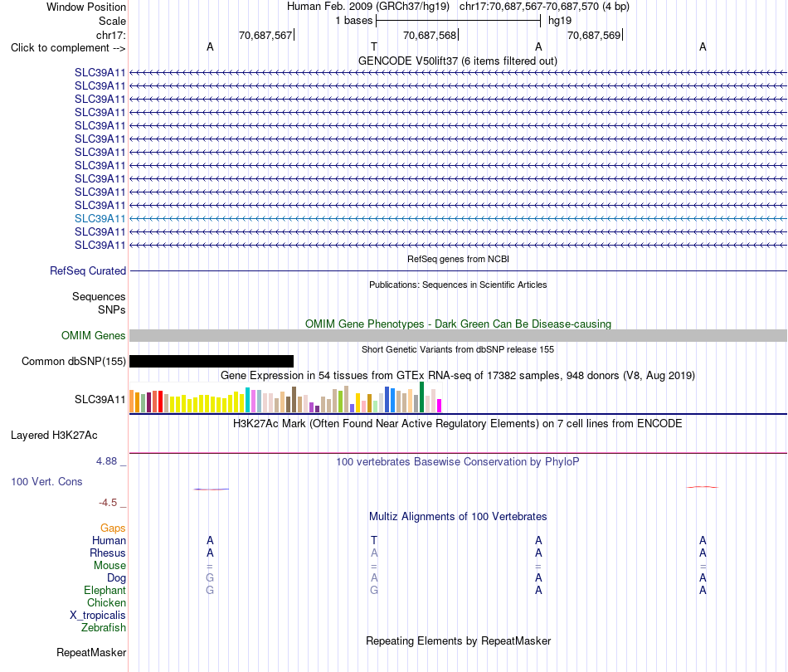Open the RefSeq Curated track label
Screen dimensions: 788x672
[88, 271]
